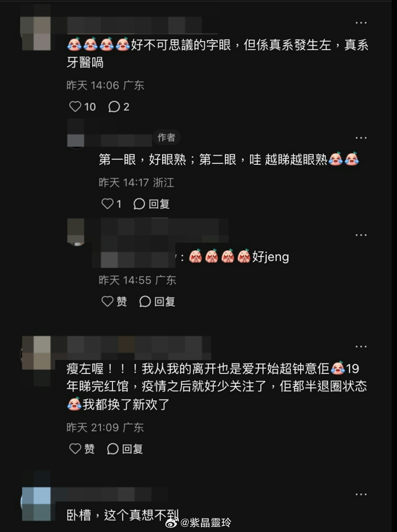Image resolution: width=397 pixels, height=532 pixels.
Task: Like the 好jeng reply from 14:55
Action: 114,301
